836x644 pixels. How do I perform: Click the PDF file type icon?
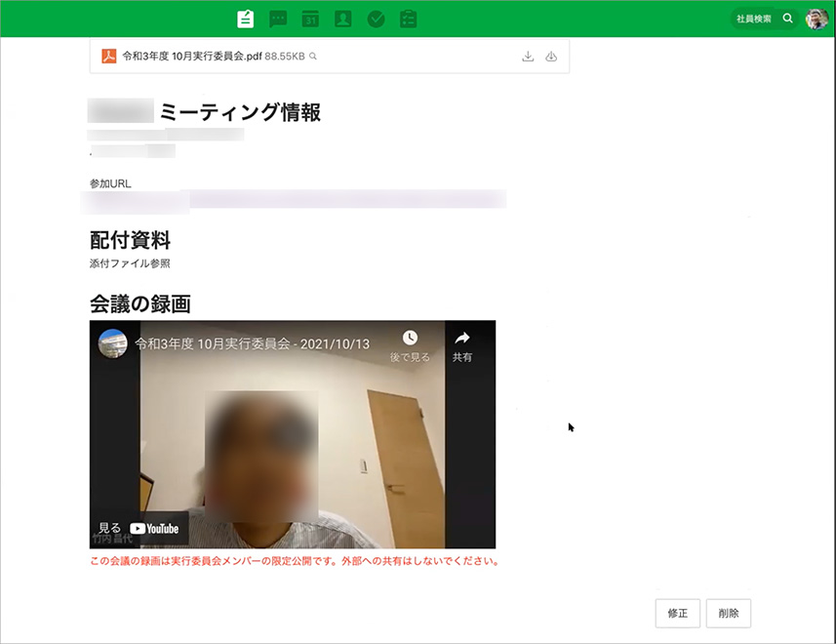pyautogui.click(x=109, y=57)
